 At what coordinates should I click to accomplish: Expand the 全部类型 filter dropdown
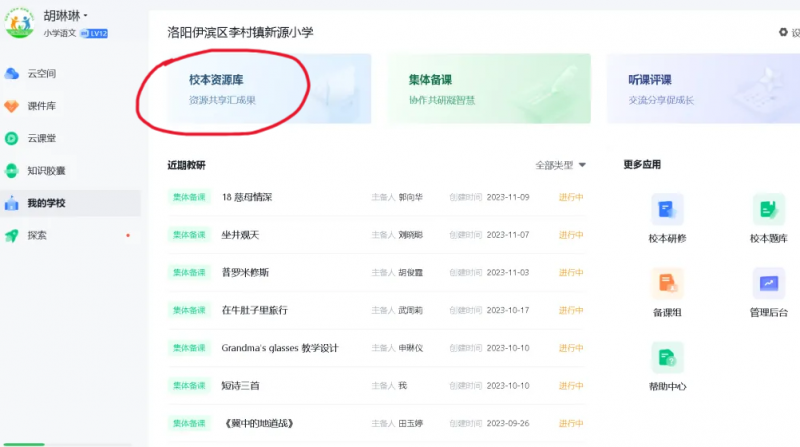[560, 165]
